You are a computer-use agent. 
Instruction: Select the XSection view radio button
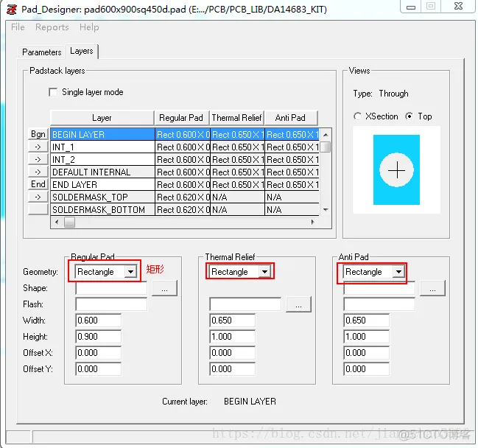pos(358,116)
